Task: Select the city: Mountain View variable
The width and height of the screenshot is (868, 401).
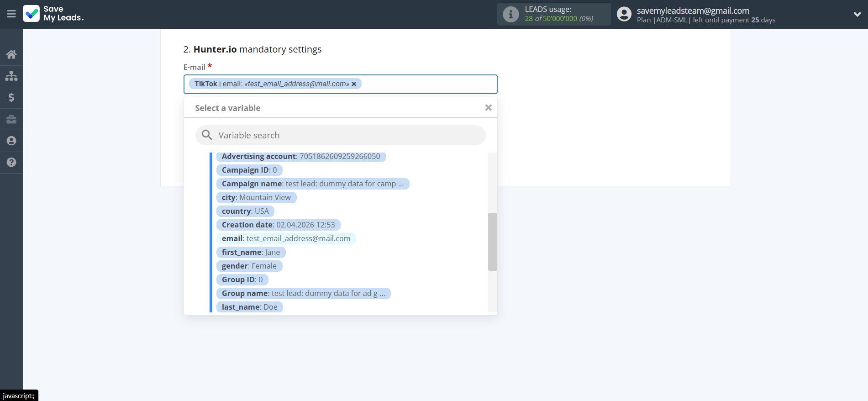Action: [256, 197]
